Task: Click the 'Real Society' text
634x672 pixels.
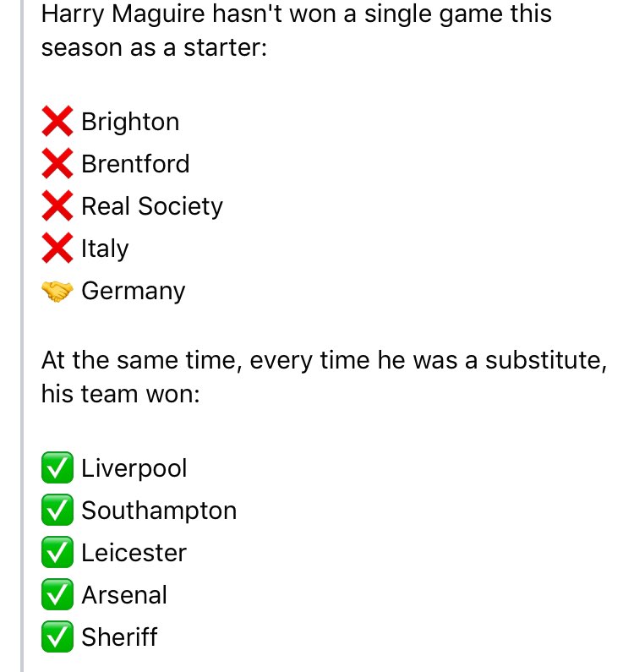Action: [x=152, y=207]
